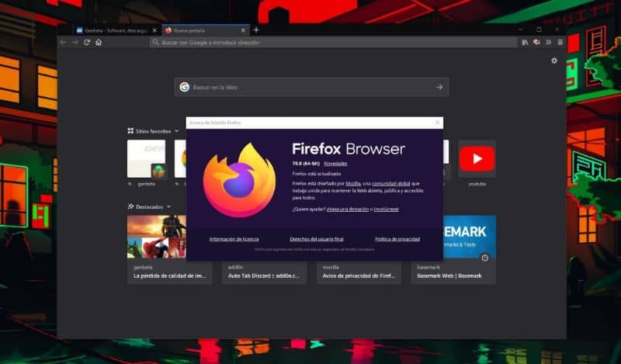The width and height of the screenshot is (621, 364).
Task: Click Aviso de privacidad de Firefox title
Action: (359, 276)
